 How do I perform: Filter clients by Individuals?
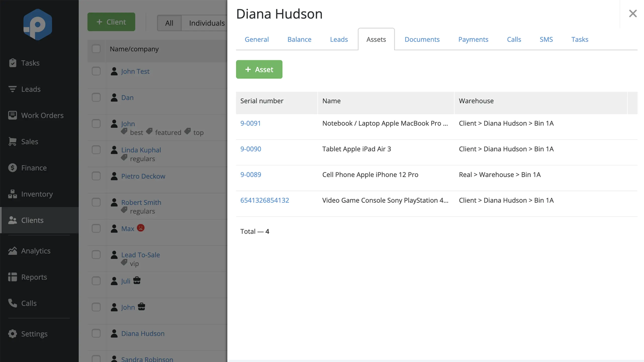point(204,23)
